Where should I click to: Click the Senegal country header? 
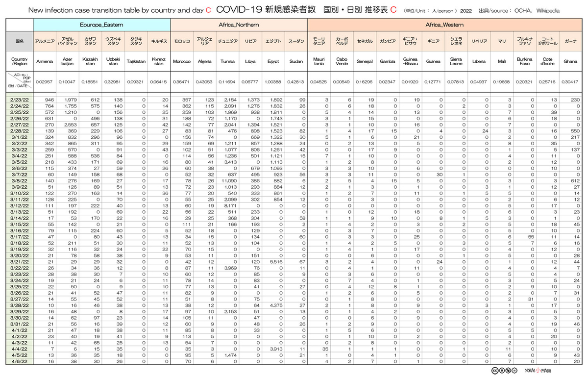pyautogui.click(x=365, y=62)
